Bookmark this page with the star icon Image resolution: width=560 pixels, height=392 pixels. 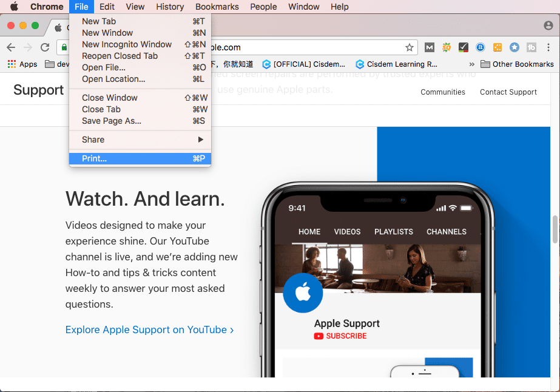coord(410,47)
